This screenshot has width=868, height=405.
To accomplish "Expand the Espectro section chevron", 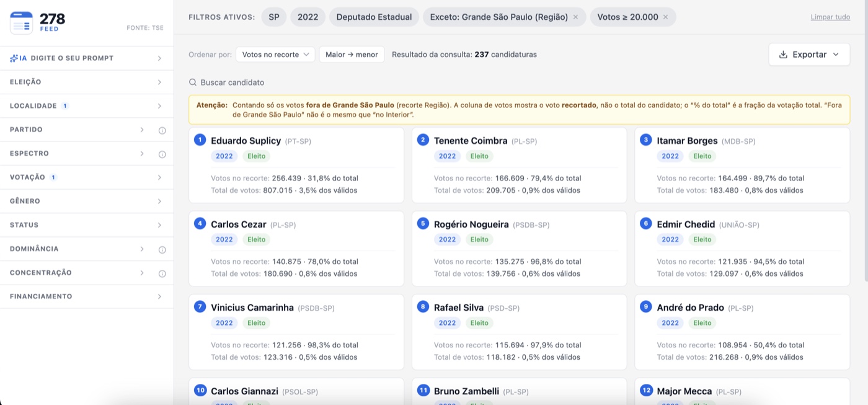I will click(x=142, y=154).
